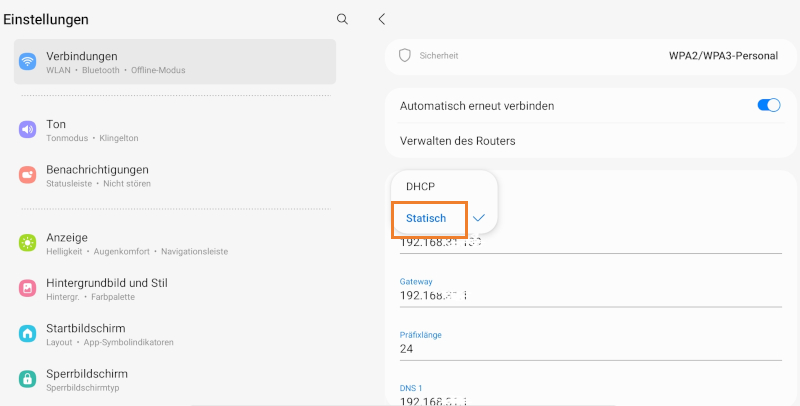The image size is (800, 406).
Task: Click the Sicherheit label
Action: [x=439, y=56]
